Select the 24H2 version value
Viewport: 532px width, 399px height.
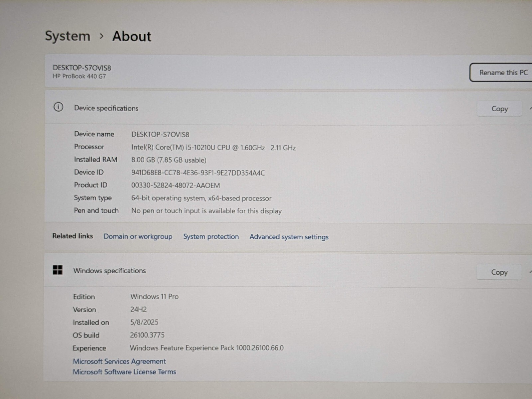coord(138,309)
